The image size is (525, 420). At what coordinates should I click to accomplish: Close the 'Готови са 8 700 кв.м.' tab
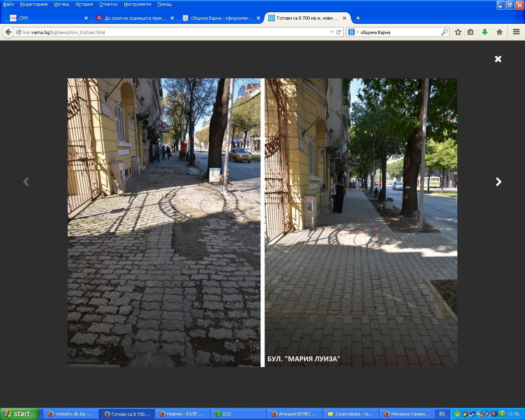tap(345, 18)
